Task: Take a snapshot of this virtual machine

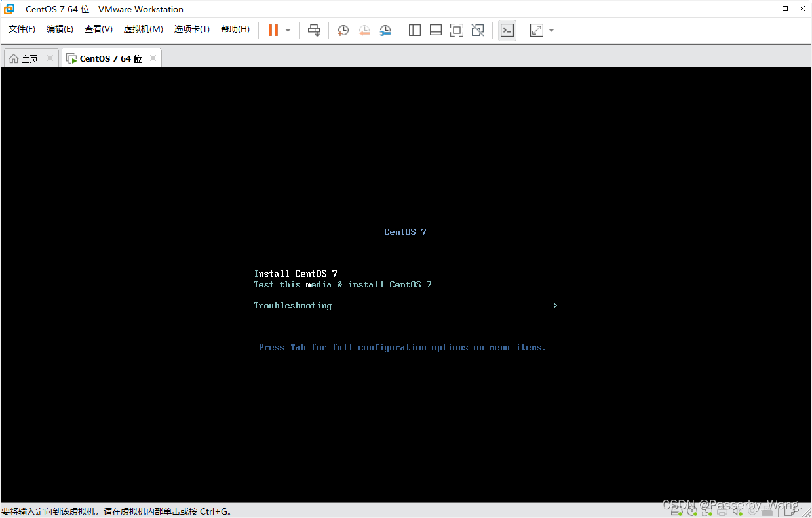Action: pos(343,30)
